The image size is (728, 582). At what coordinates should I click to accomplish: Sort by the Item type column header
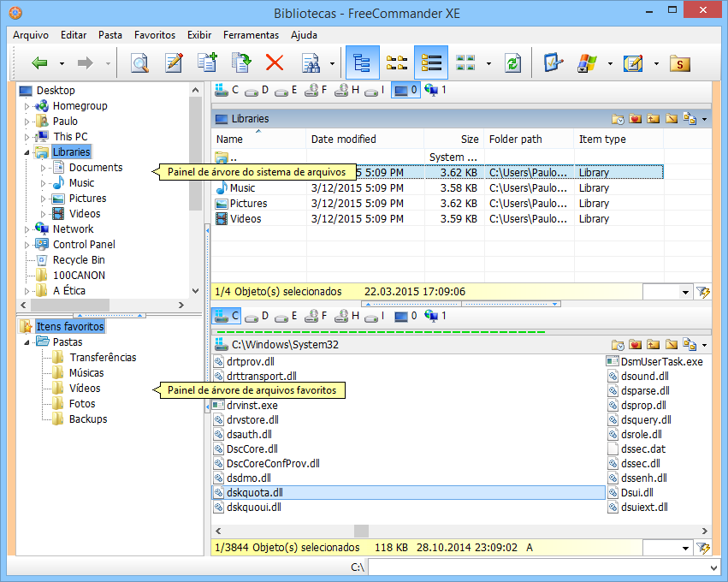pyautogui.click(x=619, y=140)
